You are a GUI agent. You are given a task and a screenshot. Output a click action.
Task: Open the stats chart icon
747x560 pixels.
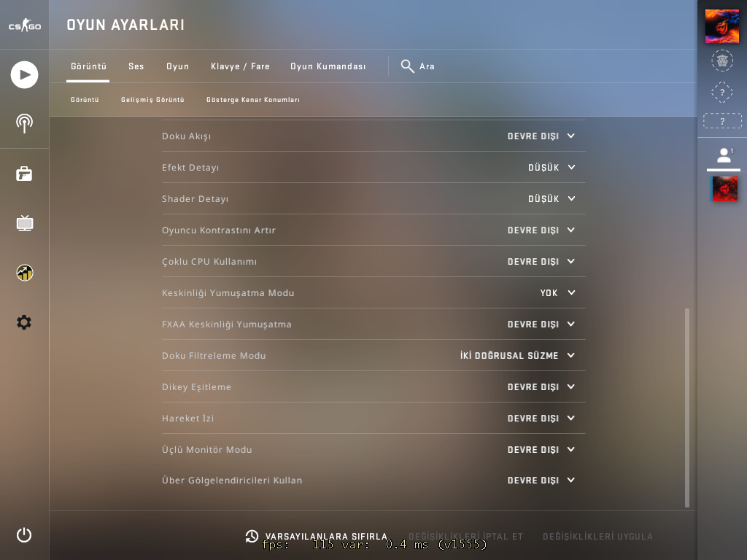(x=24, y=273)
